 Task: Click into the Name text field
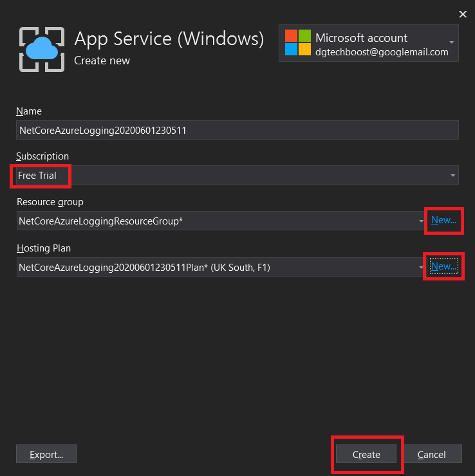pyautogui.click(x=237, y=130)
